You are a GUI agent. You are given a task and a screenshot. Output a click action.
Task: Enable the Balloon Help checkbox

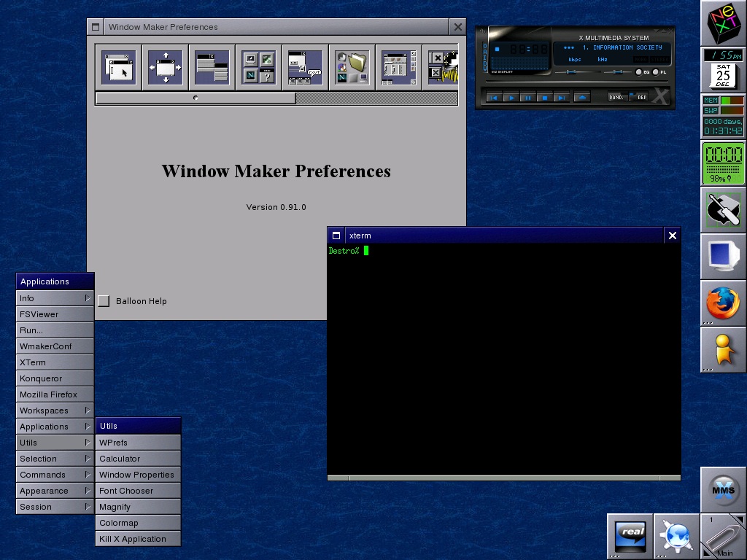coord(104,301)
